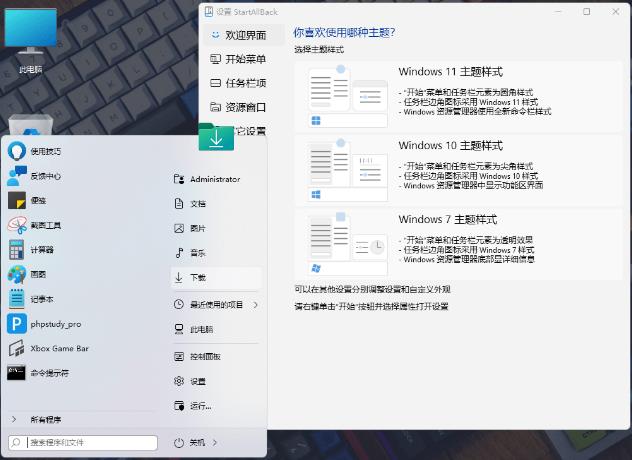Click the 你喜欢使用哪种主题? heading text
Image resolution: width=632 pixels, height=460 pixels.
click(344, 32)
